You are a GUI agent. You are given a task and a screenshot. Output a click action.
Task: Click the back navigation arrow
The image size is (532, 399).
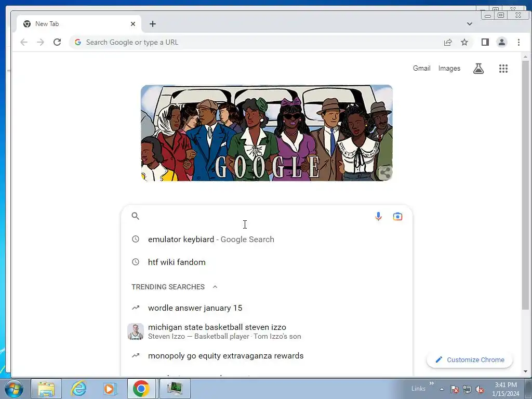pyautogui.click(x=24, y=42)
